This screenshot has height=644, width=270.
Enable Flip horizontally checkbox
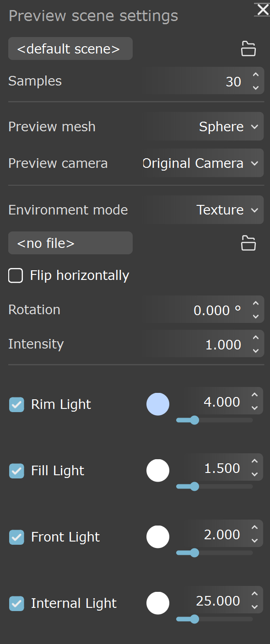point(16,275)
